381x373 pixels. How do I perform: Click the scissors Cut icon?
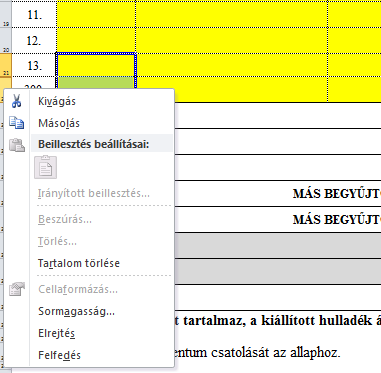(x=16, y=101)
